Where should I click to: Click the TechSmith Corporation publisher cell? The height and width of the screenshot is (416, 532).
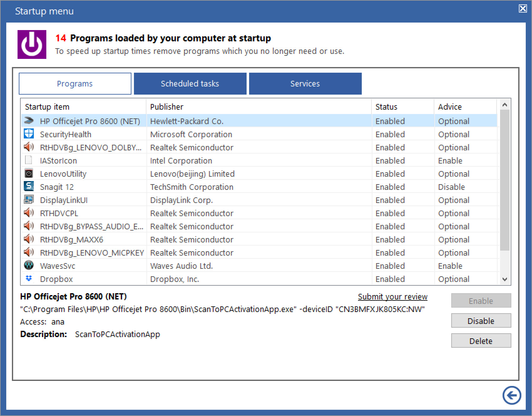tap(192, 187)
